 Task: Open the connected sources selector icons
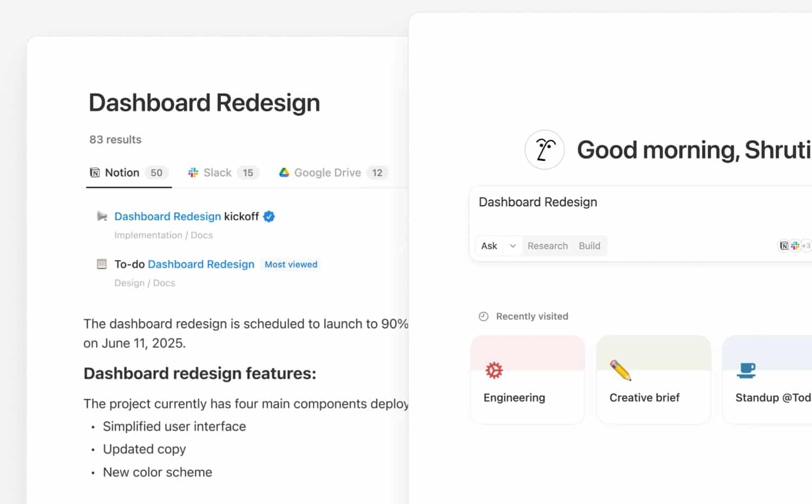tap(794, 246)
